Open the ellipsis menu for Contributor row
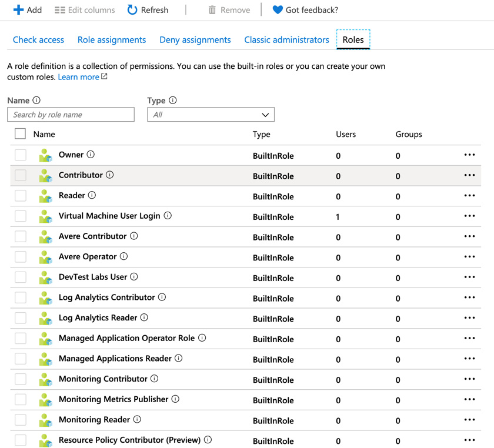 [469, 175]
